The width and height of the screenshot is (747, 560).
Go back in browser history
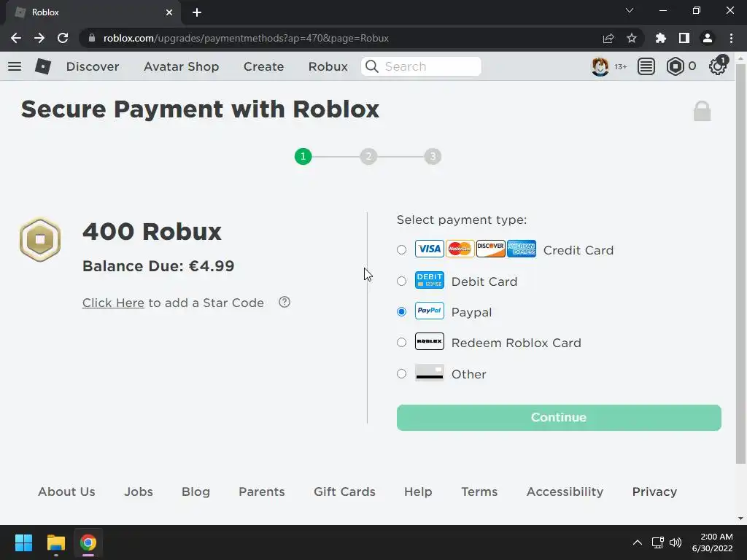(x=16, y=38)
